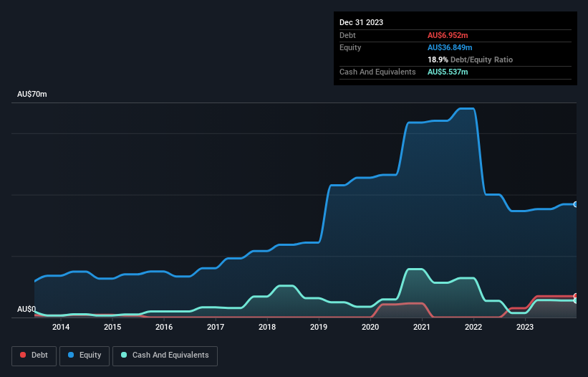Viewport: 588px width, 377px height.
Task: Toggle the Equity series legend button
Action: (85, 355)
